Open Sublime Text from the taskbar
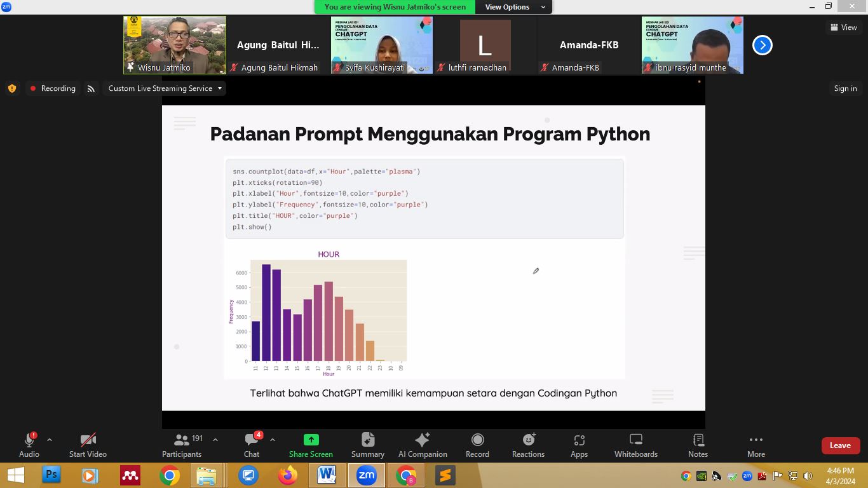 click(445, 475)
